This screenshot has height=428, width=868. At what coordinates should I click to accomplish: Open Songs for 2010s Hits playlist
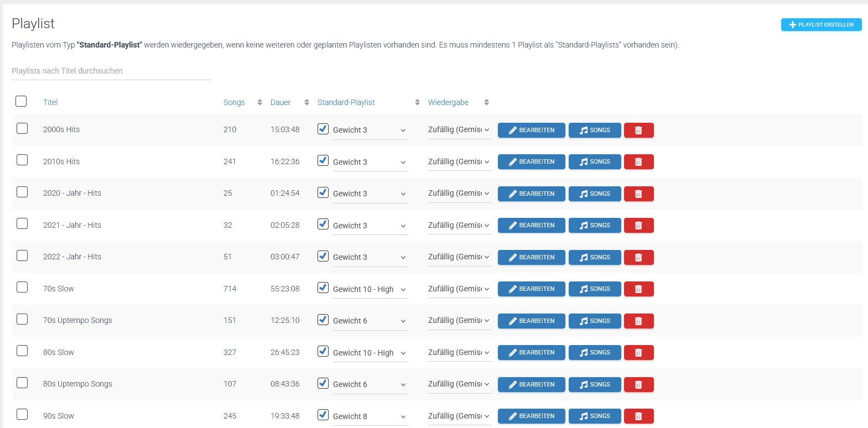[x=595, y=162]
